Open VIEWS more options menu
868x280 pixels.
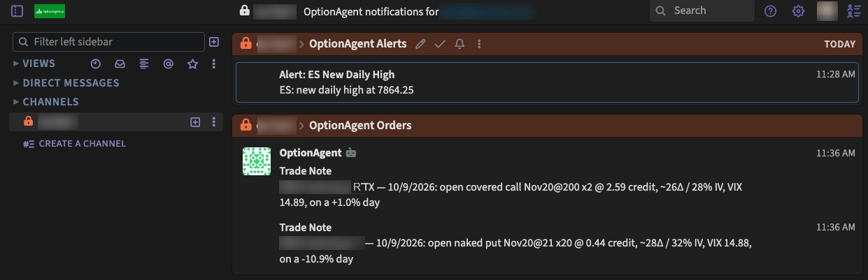214,64
